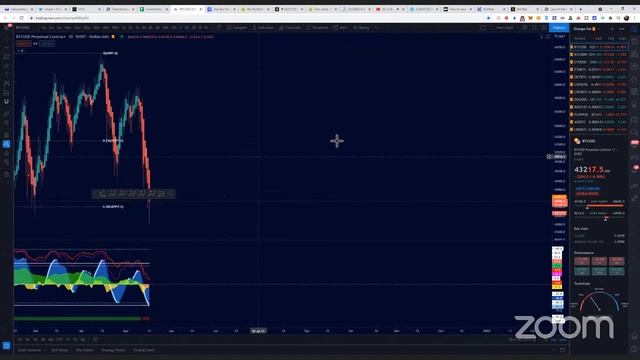Toggle the magnet mode tool
Viewport: 640px width, 360px height.
6,102
